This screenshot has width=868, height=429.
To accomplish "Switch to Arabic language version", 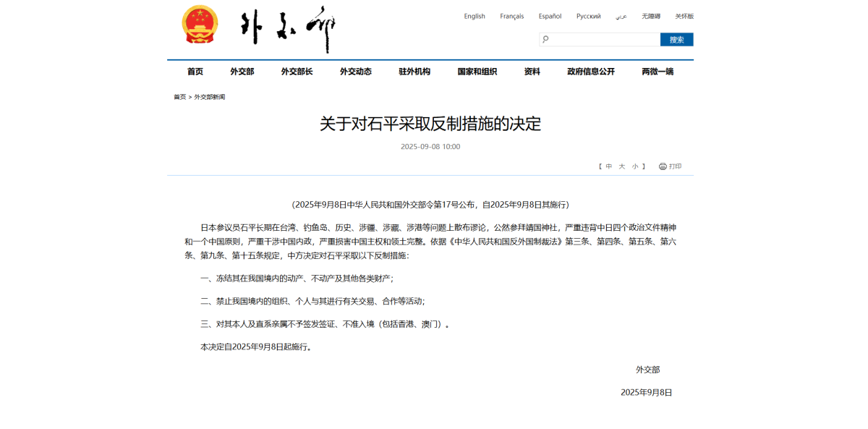I will (x=621, y=16).
